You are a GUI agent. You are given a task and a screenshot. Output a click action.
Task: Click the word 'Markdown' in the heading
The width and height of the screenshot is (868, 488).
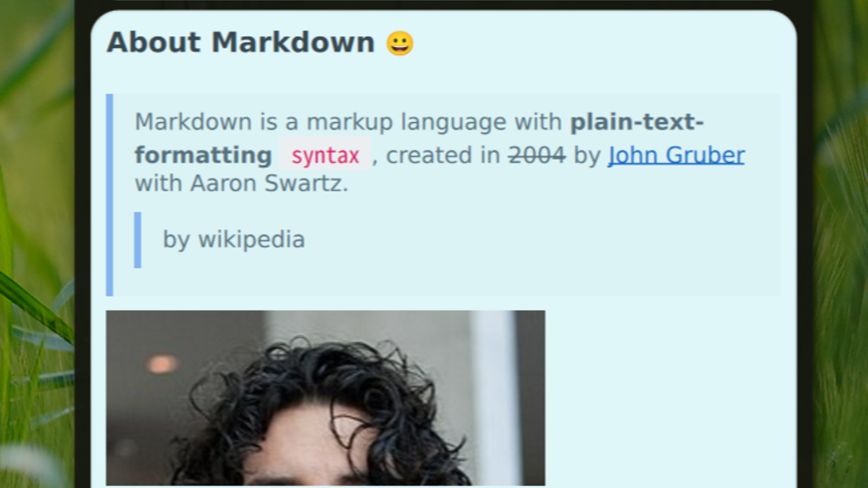tap(293, 42)
